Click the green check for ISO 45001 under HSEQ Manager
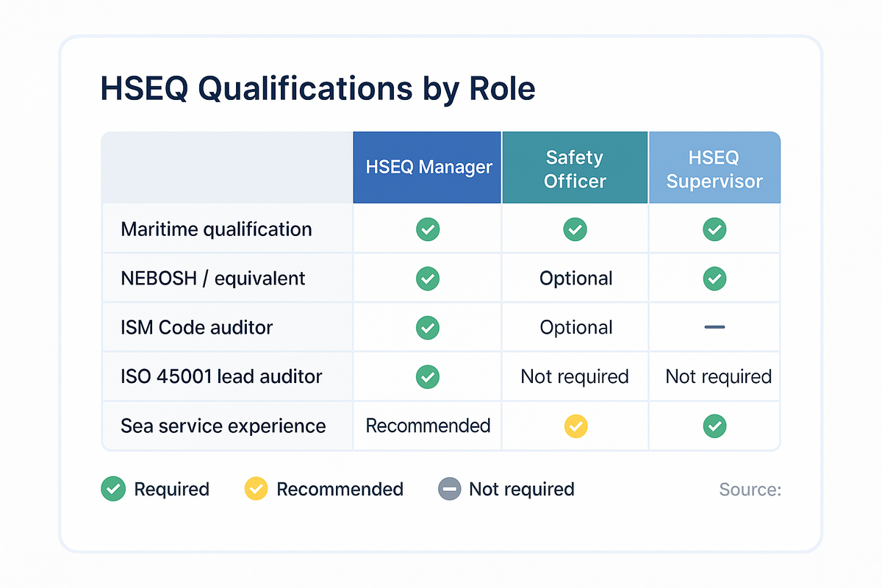This screenshot has height=588, width=882. coord(428,376)
